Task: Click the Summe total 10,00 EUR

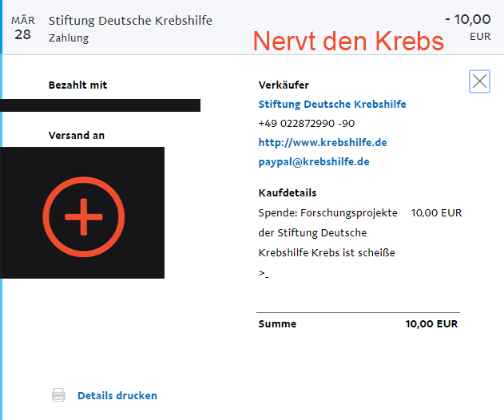Action: (x=431, y=323)
